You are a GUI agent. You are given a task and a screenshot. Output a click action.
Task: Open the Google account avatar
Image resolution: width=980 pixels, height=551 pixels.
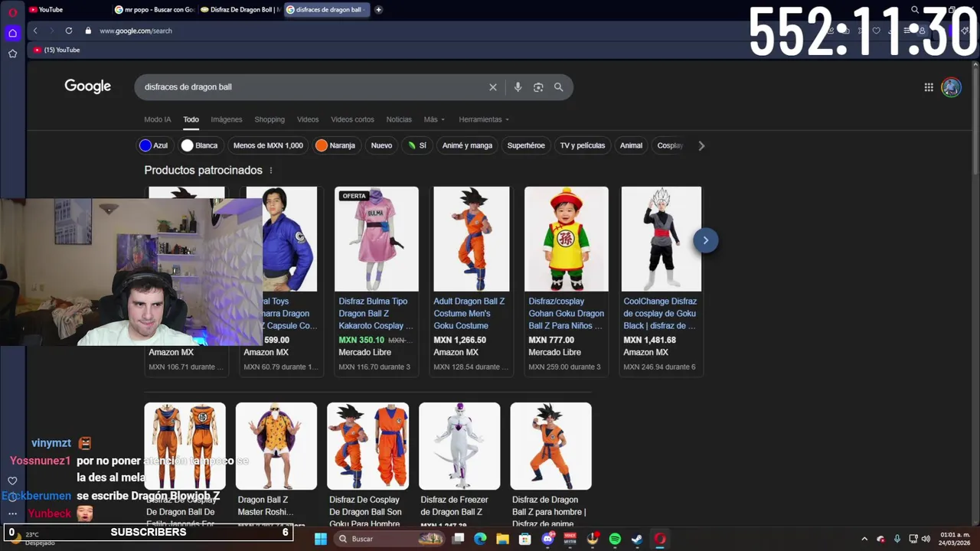pos(951,87)
